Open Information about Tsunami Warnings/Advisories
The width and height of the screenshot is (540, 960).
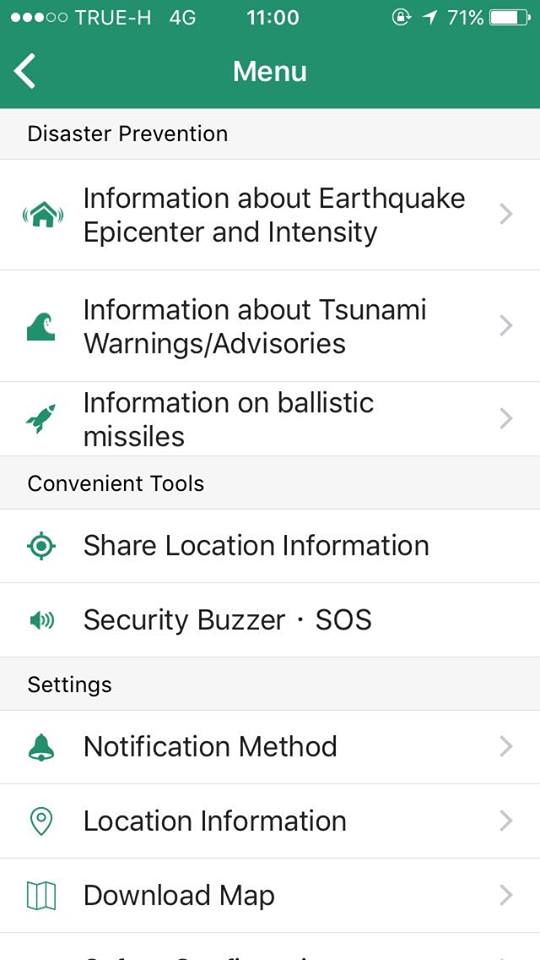coord(270,326)
